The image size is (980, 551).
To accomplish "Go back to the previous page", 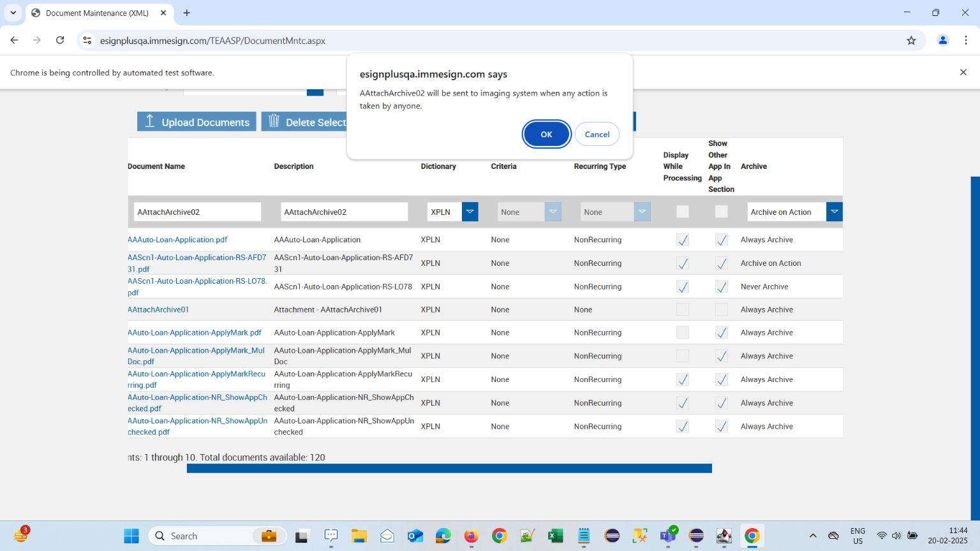I will click(14, 40).
